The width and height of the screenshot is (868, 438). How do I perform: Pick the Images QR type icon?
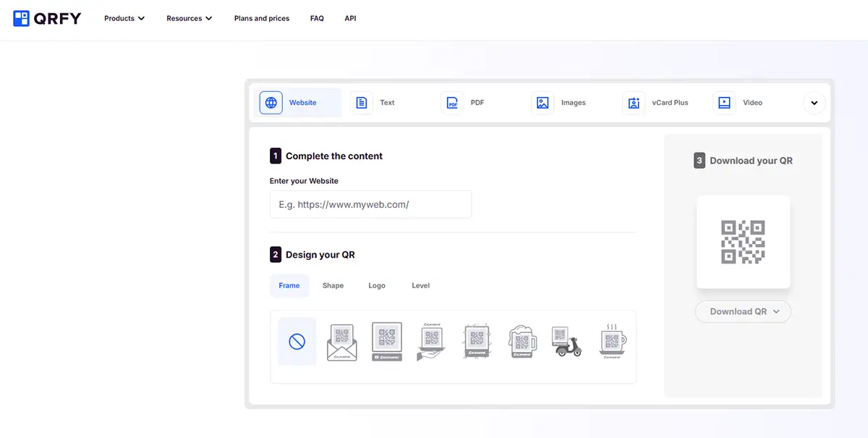pyautogui.click(x=542, y=103)
